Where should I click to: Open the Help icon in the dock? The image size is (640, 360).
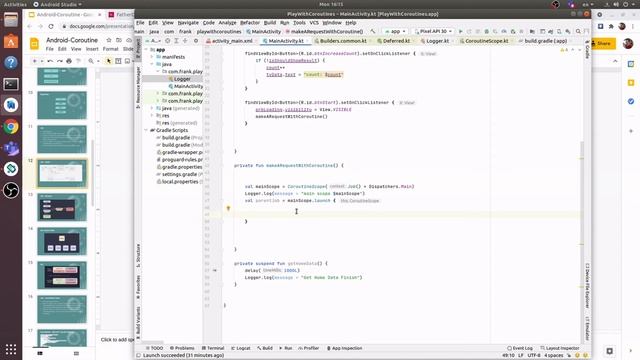[x=11, y=63]
